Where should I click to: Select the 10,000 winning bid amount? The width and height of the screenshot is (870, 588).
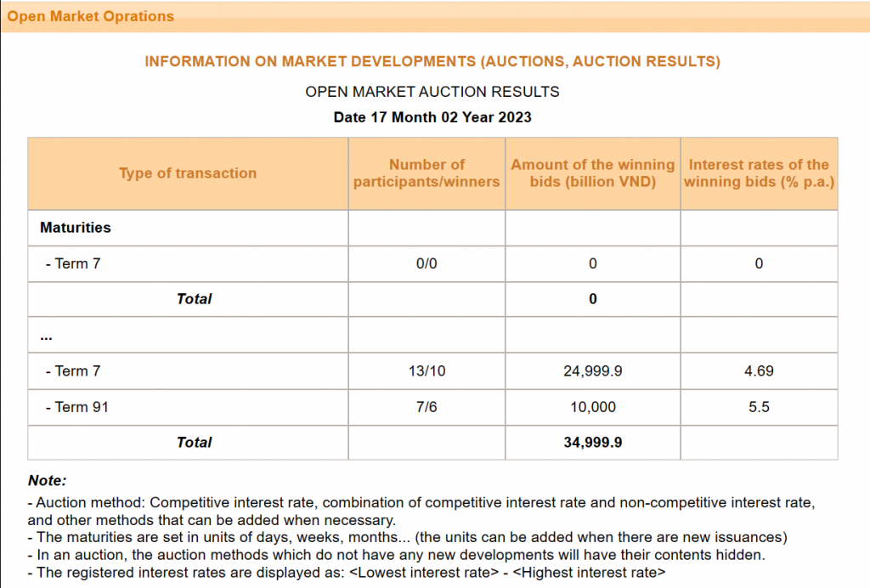(x=592, y=407)
